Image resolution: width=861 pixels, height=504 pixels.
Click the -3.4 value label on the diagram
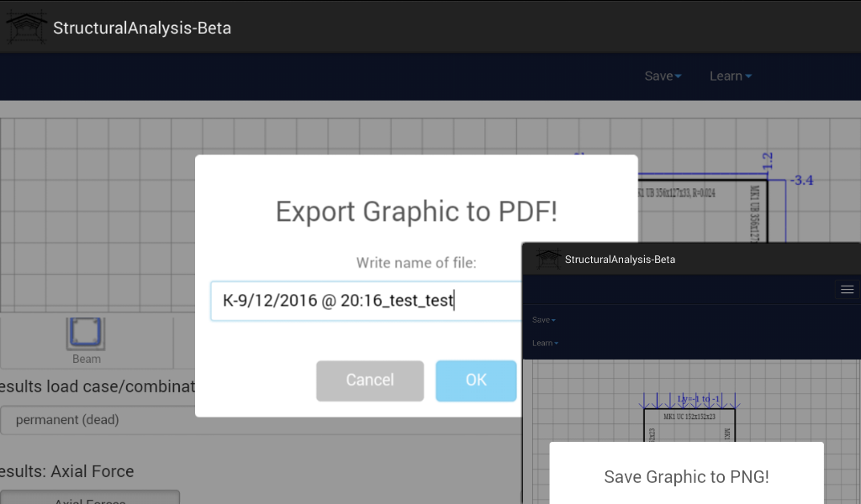(801, 181)
